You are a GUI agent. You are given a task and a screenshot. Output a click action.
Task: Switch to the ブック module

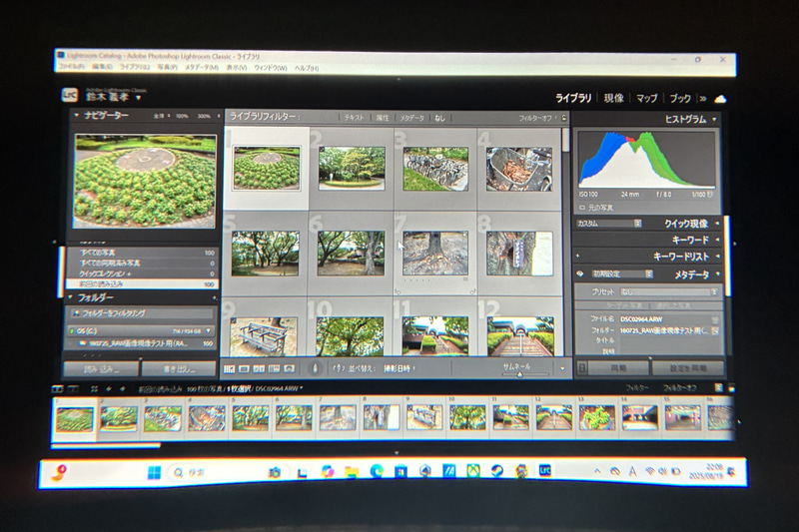point(680,98)
